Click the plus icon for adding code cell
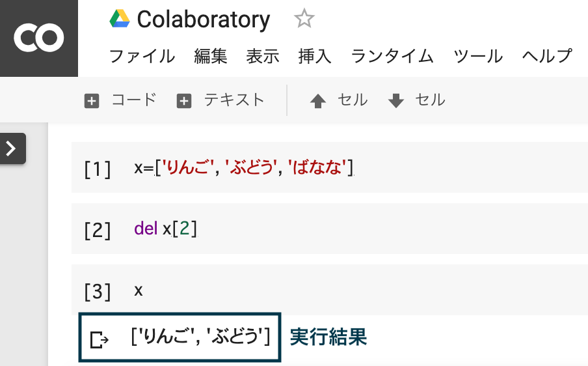This screenshot has width=588, height=366. tap(92, 101)
